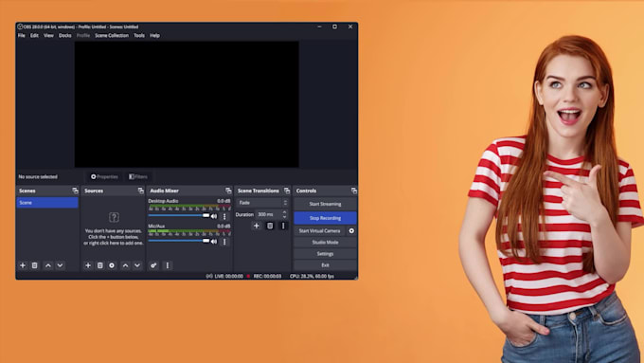Move the source down in the Sources panel
Viewport: 644px width, 363px height.
[137, 265]
